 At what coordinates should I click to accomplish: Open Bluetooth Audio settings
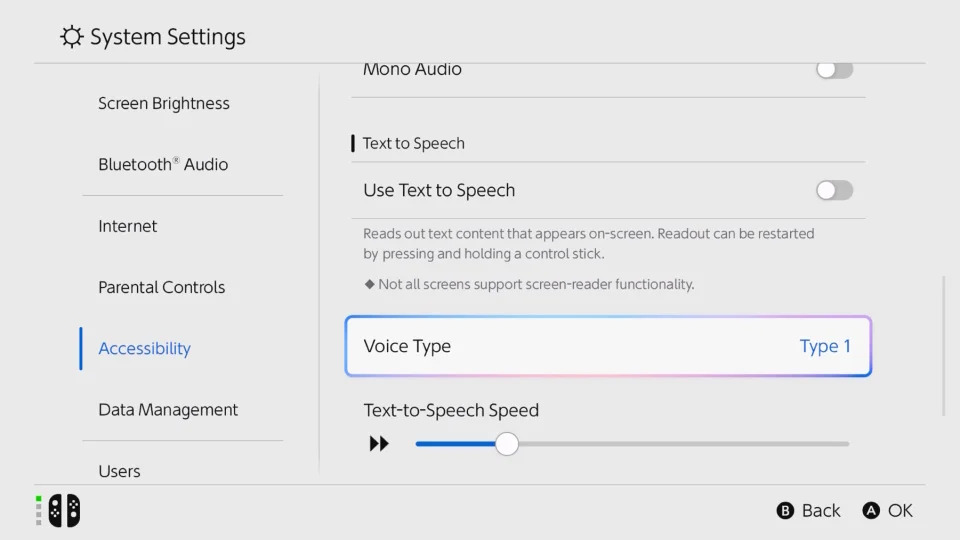[163, 165]
